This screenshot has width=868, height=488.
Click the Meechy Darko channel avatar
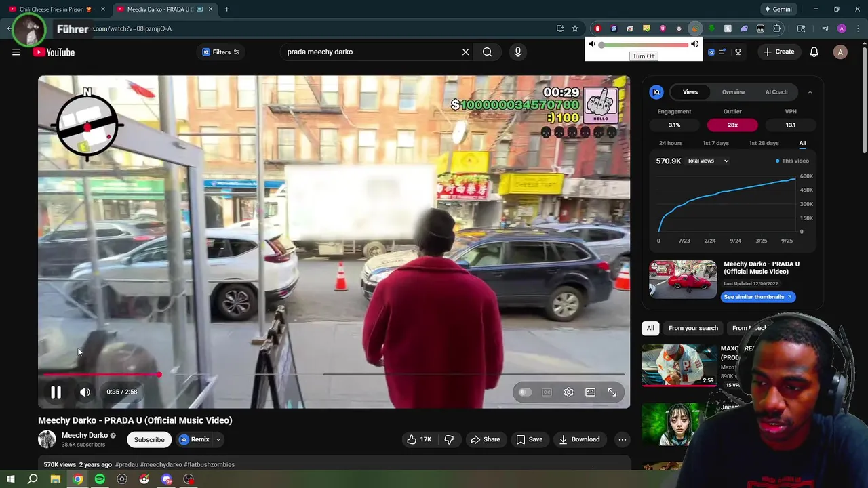click(47, 439)
